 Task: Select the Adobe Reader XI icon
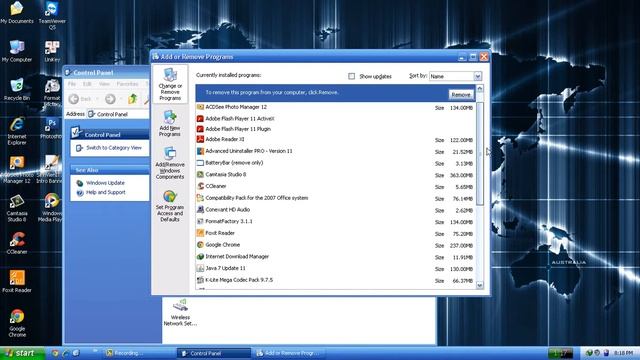[200, 139]
